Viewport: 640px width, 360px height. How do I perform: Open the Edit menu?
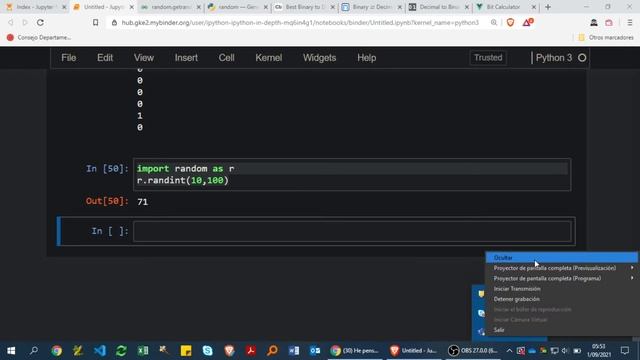point(105,58)
